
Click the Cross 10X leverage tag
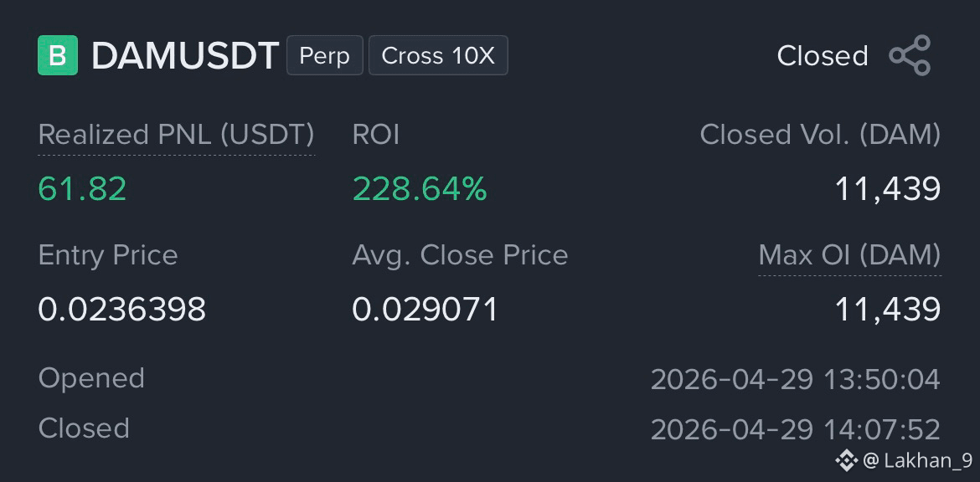438,55
